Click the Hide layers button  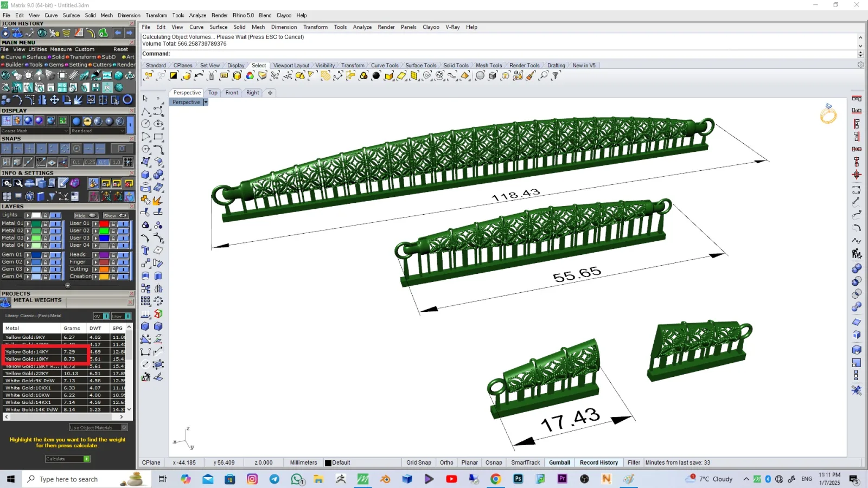85,216
